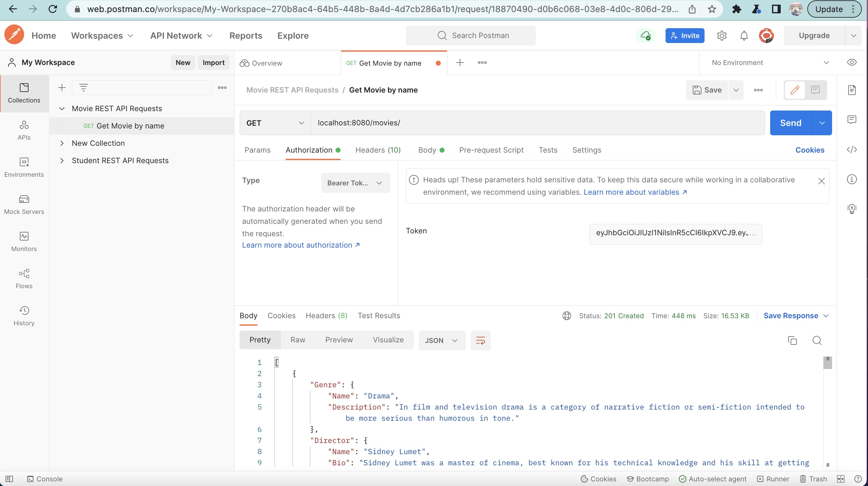This screenshot has width=868, height=486.
Task: Switch to the comment mode icon
Action: pos(815,90)
